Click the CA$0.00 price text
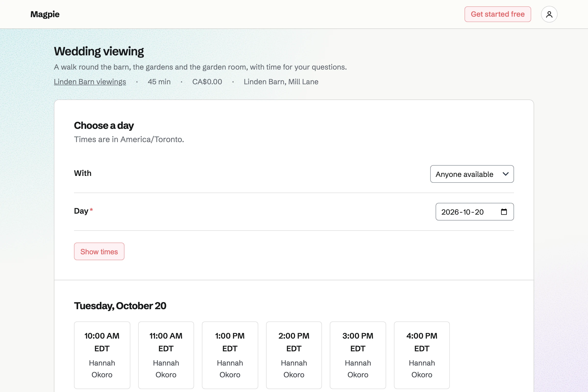This screenshot has height=392, width=588. pyautogui.click(x=207, y=82)
